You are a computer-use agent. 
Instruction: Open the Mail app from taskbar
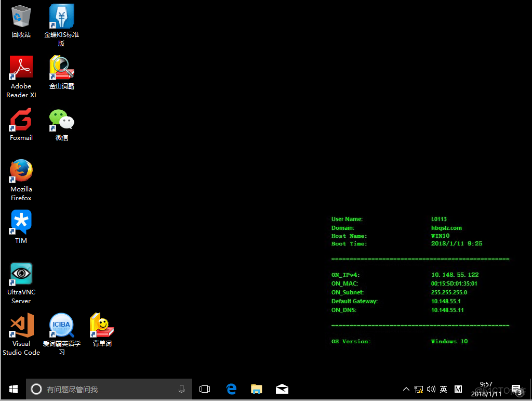coord(282,389)
